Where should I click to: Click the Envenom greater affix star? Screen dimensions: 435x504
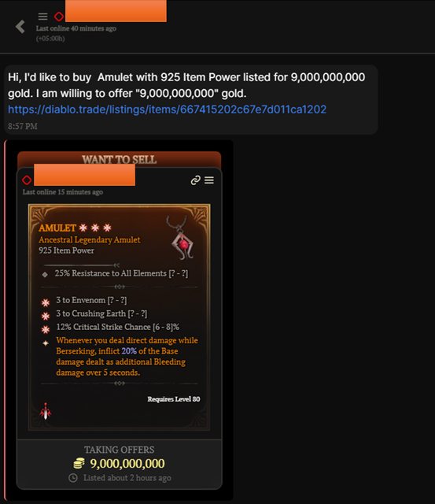[46, 302]
